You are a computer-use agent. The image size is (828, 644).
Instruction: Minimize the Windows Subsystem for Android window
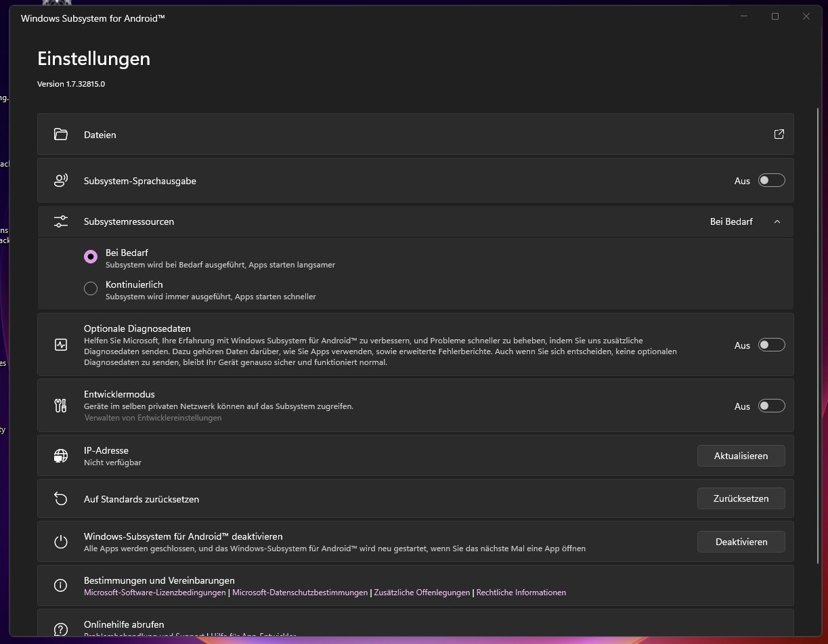(744, 16)
